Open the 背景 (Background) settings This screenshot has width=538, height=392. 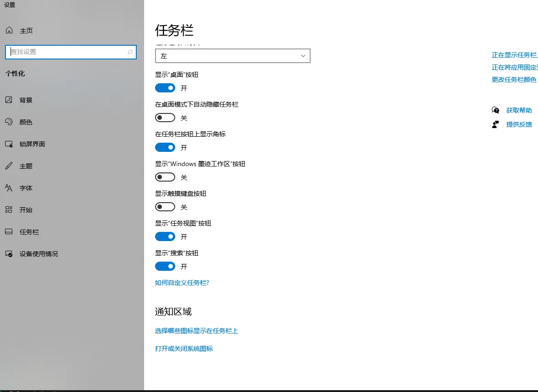coord(25,100)
